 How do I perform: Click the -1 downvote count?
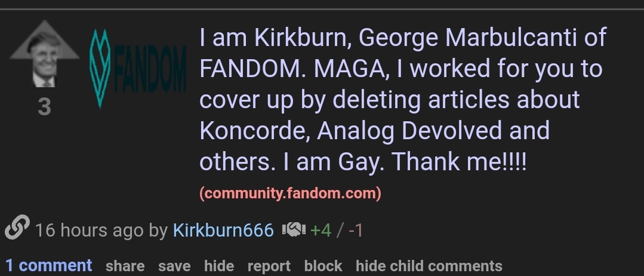click(x=356, y=231)
